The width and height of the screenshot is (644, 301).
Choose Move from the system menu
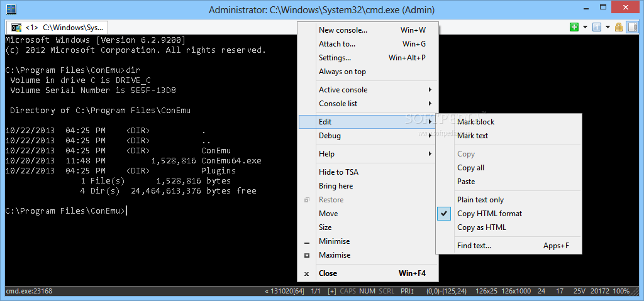tap(367, 214)
